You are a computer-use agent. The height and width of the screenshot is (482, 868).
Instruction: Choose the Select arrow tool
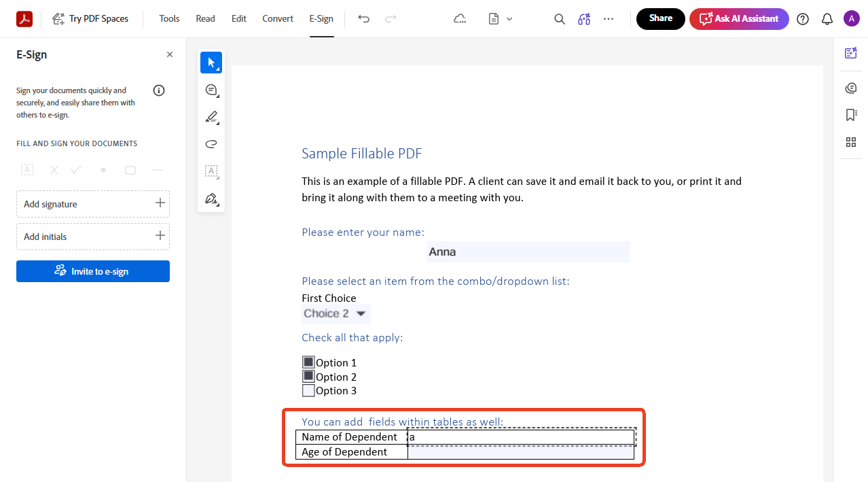pyautogui.click(x=211, y=63)
